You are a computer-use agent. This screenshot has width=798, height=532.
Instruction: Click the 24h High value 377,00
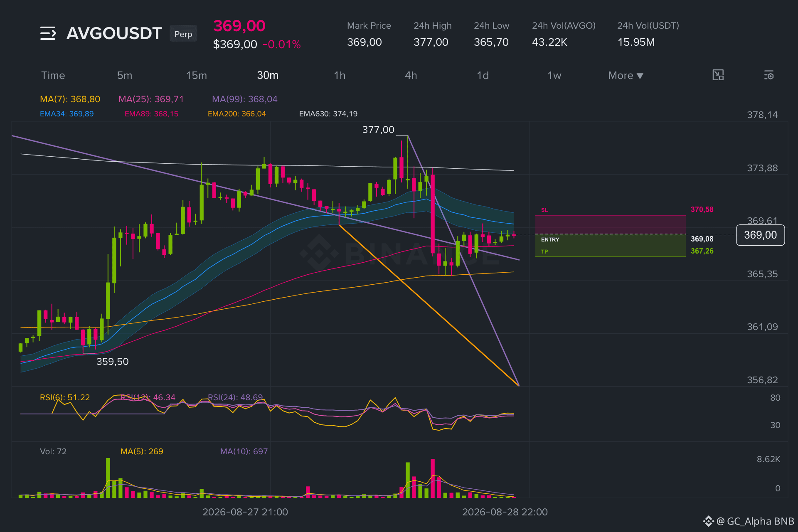(431, 42)
